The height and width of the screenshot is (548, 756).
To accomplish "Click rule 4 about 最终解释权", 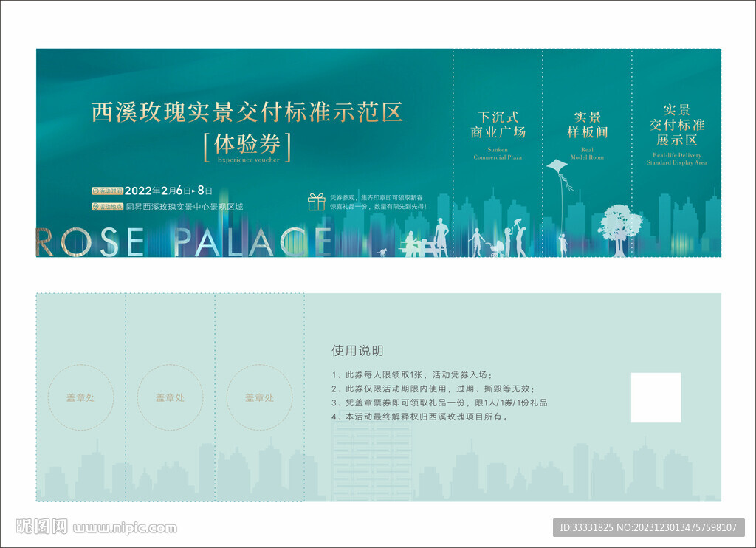I will [420, 417].
